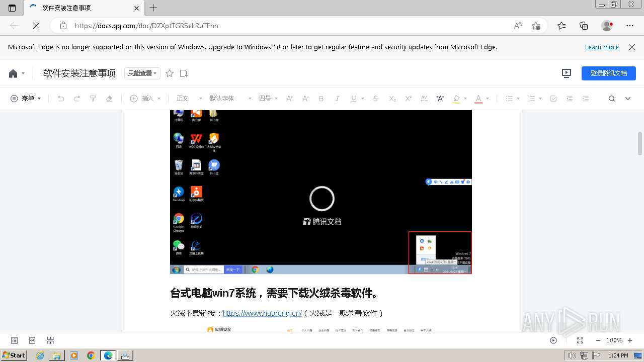
Task: Toggle bold formatting
Action: pyautogui.click(x=321, y=99)
